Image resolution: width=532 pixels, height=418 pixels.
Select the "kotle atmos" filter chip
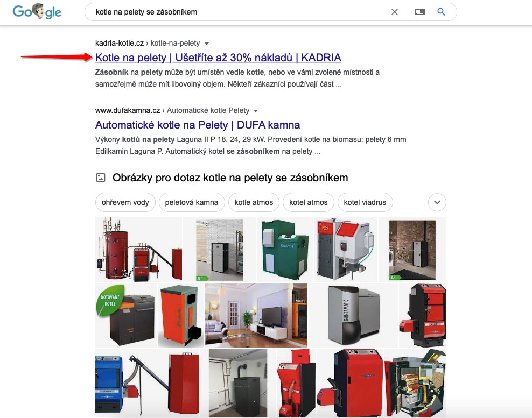point(254,202)
